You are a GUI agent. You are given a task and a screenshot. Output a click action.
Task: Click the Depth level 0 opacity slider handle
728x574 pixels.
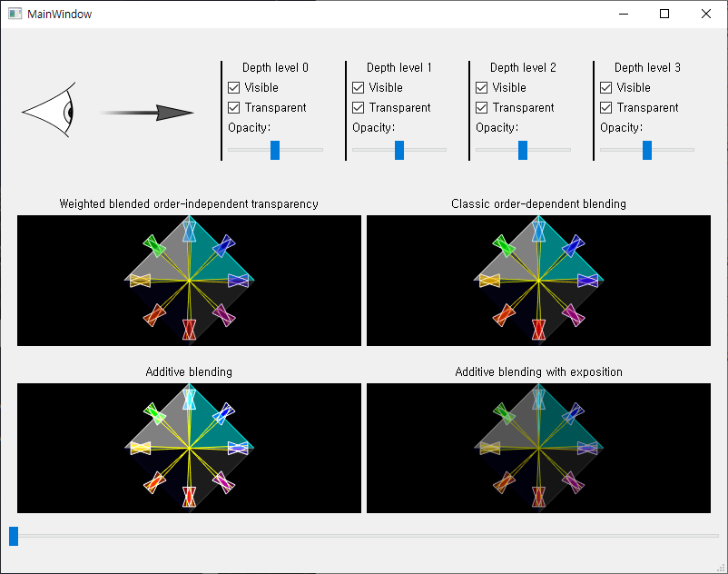click(275, 150)
